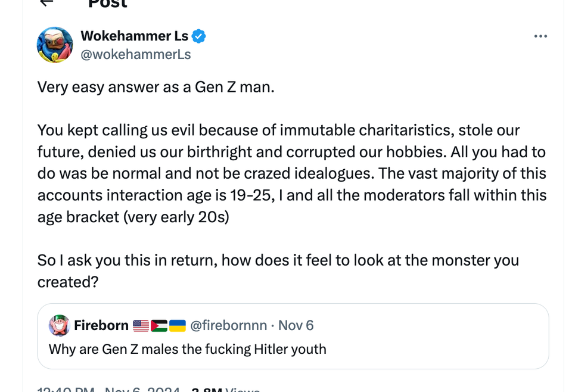Click the 'You kept calling us evil' paragraph
572x392 pixels.
click(x=291, y=173)
